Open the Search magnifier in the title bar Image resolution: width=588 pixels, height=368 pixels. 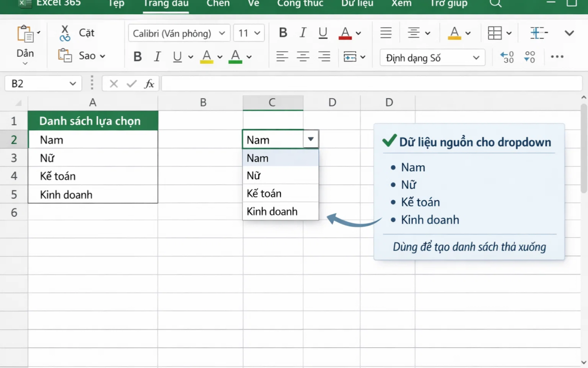tap(495, 4)
